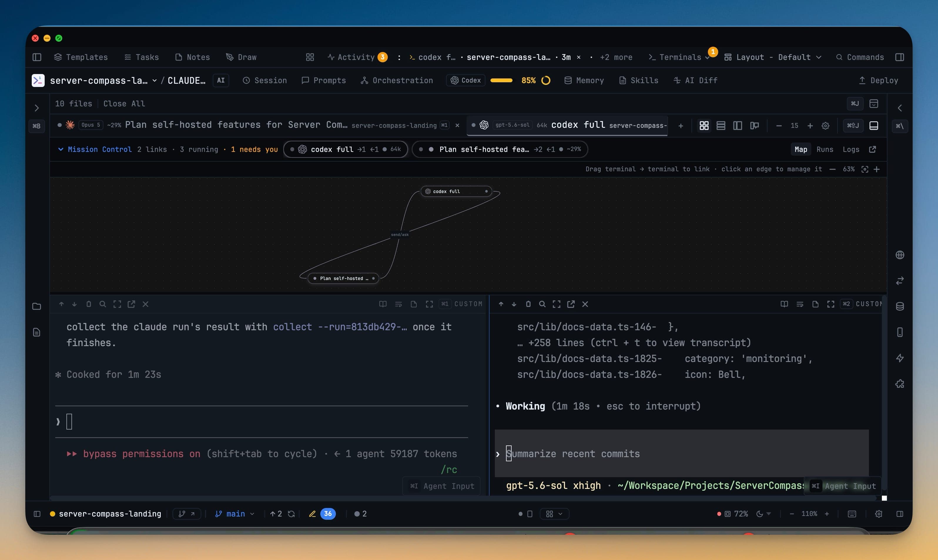Screen dimensions: 938x560
Task: Zoom out the map from 63%
Action: coord(832,169)
